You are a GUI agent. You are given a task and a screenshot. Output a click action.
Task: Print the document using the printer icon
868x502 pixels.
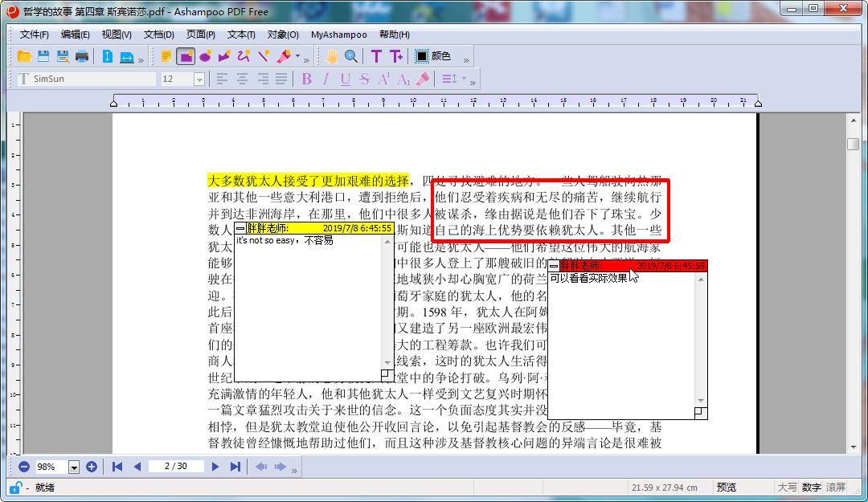82,56
